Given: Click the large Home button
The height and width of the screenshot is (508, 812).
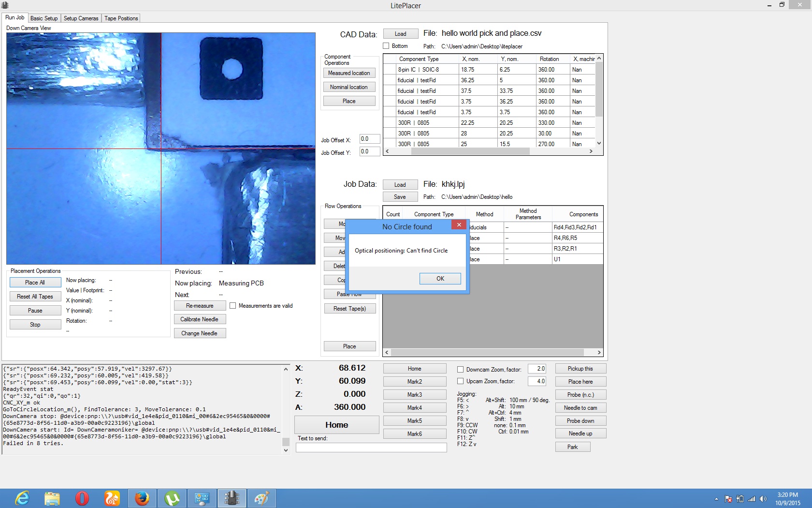Looking at the screenshot, I should coord(336,425).
